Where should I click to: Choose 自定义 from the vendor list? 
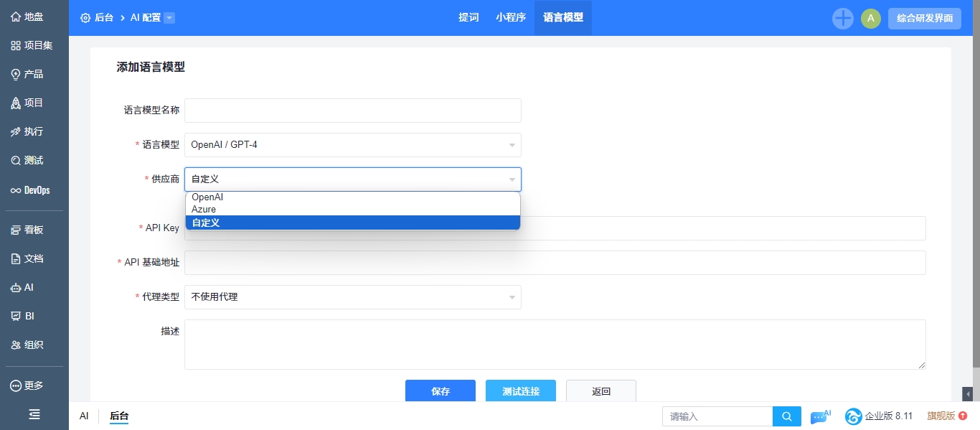coord(352,223)
